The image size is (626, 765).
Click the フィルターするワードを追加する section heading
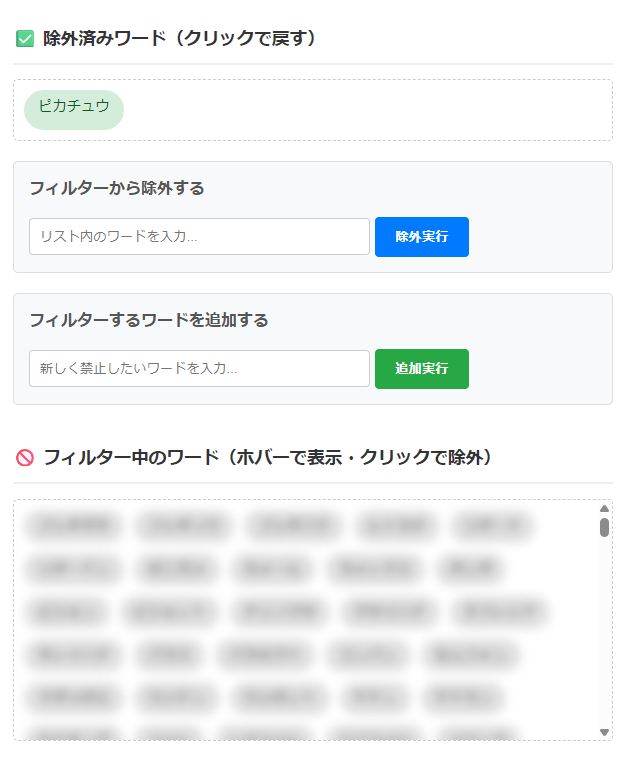[149, 320]
